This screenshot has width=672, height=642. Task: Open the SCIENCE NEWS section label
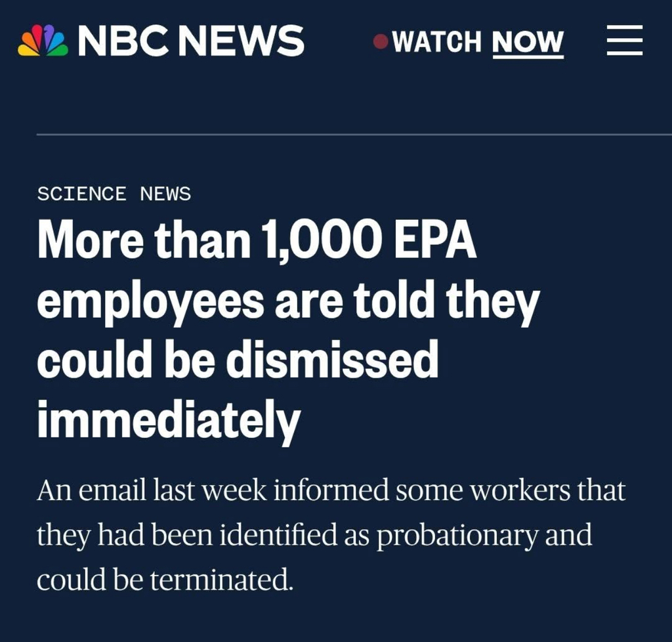114,194
